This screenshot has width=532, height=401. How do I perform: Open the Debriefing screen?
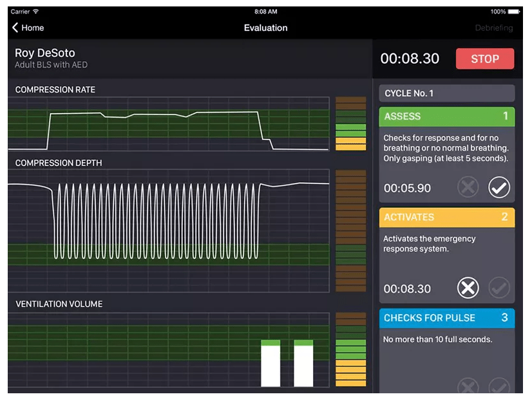click(x=493, y=28)
